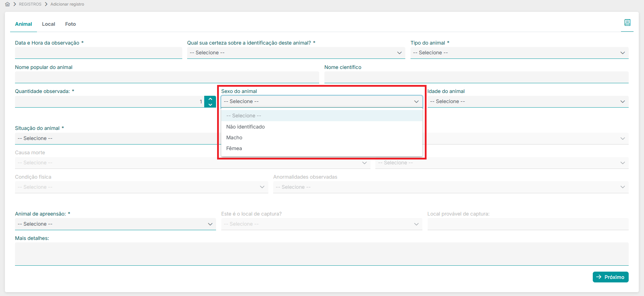Viewport: 644px width, 296px height.
Task: Open identification certainty dropdown
Action: click(x=296, y=53)
